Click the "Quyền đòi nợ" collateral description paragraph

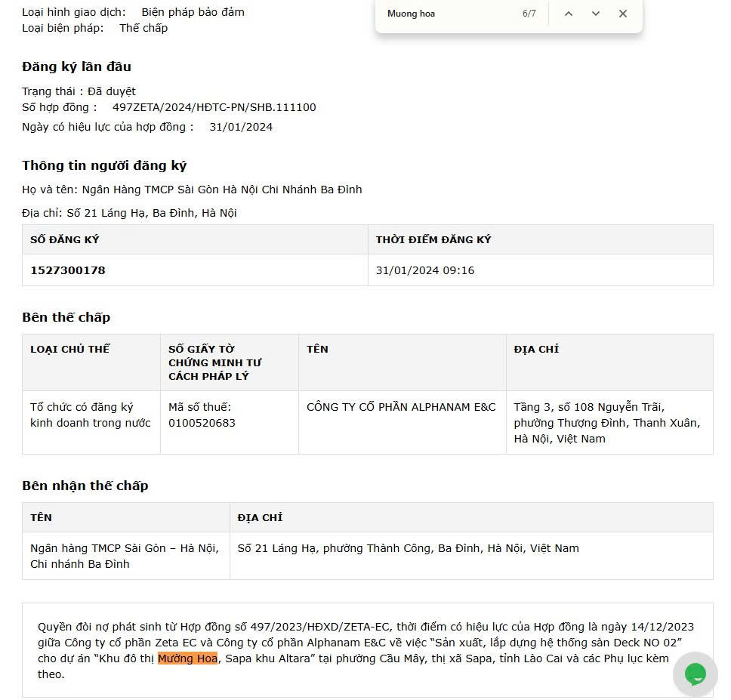pos(367,650)
